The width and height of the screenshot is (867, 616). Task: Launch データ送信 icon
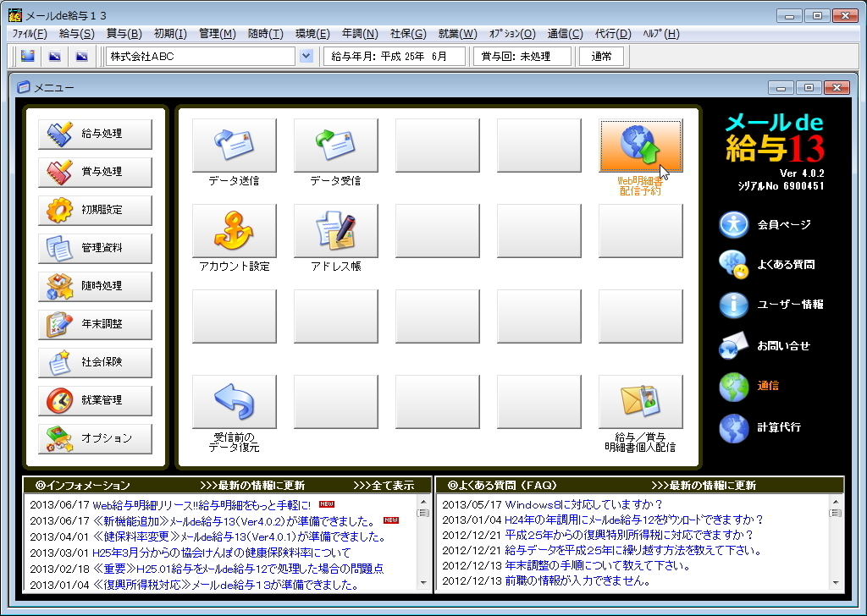pos(235,146)
